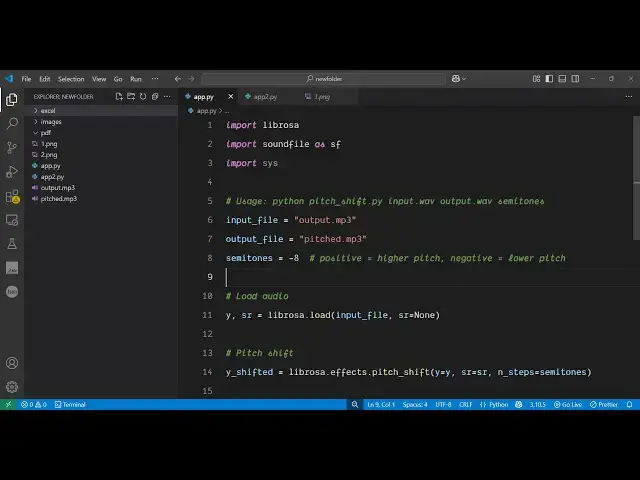
Task: Open the Selection menu
Action: pos(71,79)
